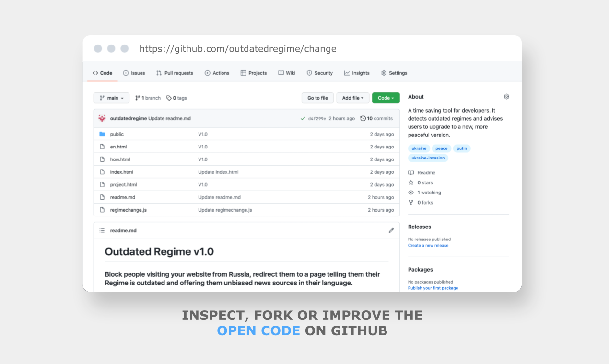Click Create a new release link
This screenshot has width=609, height=364.
click(x=428, y=245)
